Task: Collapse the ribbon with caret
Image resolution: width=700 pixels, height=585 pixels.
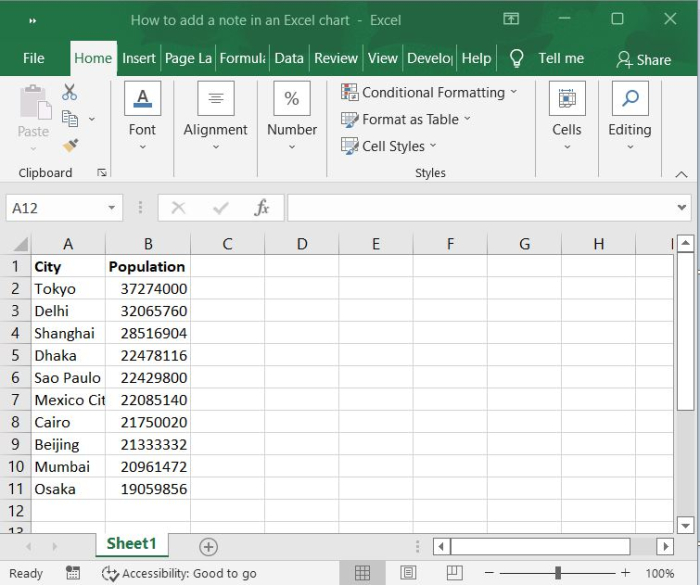Action: click(x=681, y=175)
